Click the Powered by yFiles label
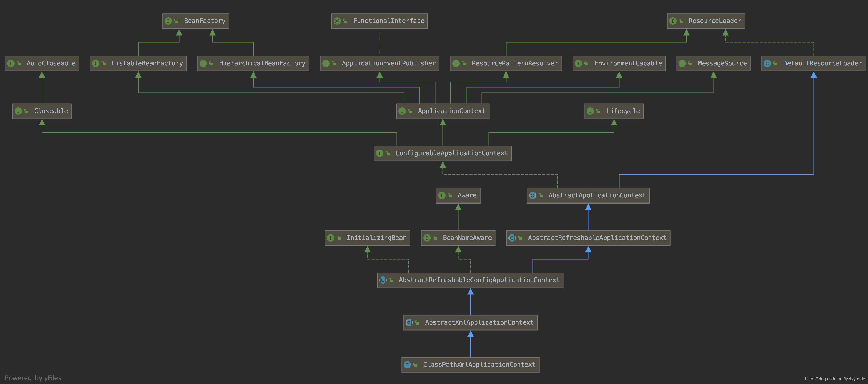The image size is (868, 384). tap(33, 378)
